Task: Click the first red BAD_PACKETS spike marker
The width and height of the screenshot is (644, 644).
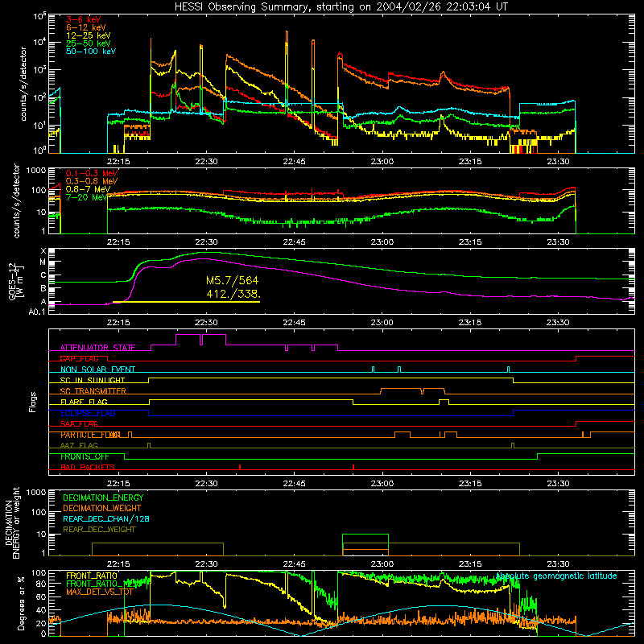Action: point(240,467)
